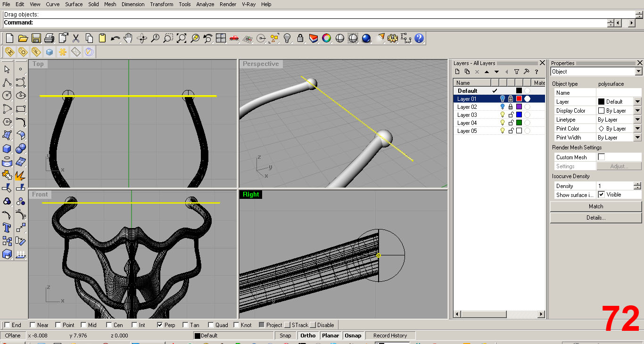Enable the End osnap checkbox

click(8, 325)
